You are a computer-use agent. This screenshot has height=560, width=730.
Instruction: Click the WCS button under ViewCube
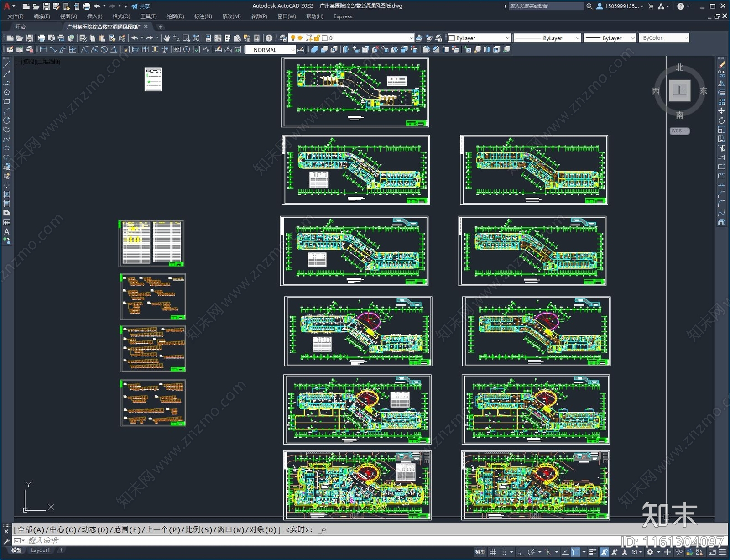679,131
